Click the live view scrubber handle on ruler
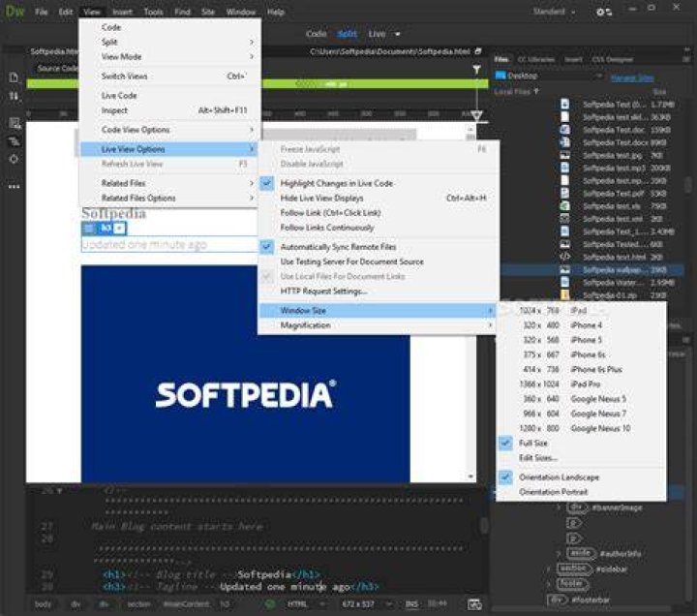Viewport: 697px width, 616px height. pos(477,115)
